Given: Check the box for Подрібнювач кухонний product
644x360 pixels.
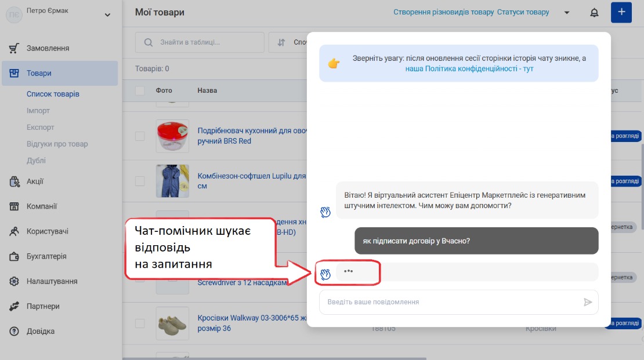Looking at the screenshot, I should point(140,136).
